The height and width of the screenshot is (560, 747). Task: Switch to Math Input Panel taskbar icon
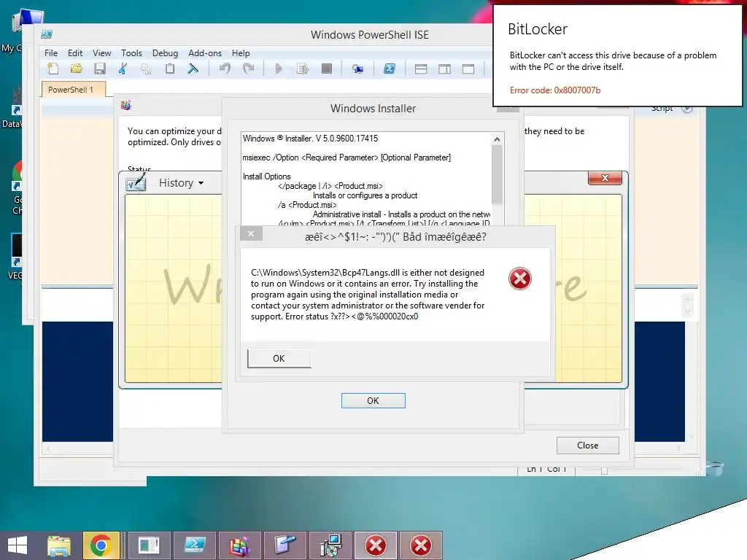tap(285, 545)
